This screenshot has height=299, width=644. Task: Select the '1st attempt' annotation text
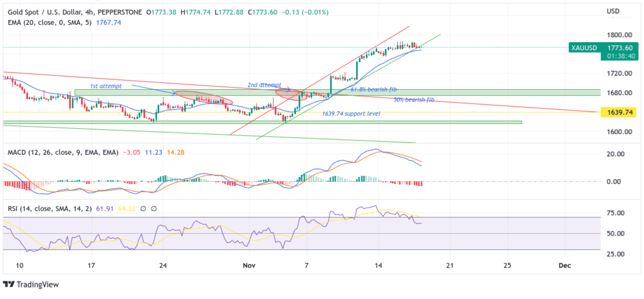tap(106, 86)
